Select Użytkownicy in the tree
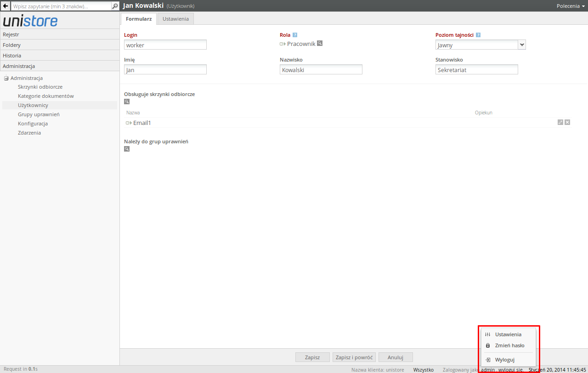 click(x=33, y=105)
